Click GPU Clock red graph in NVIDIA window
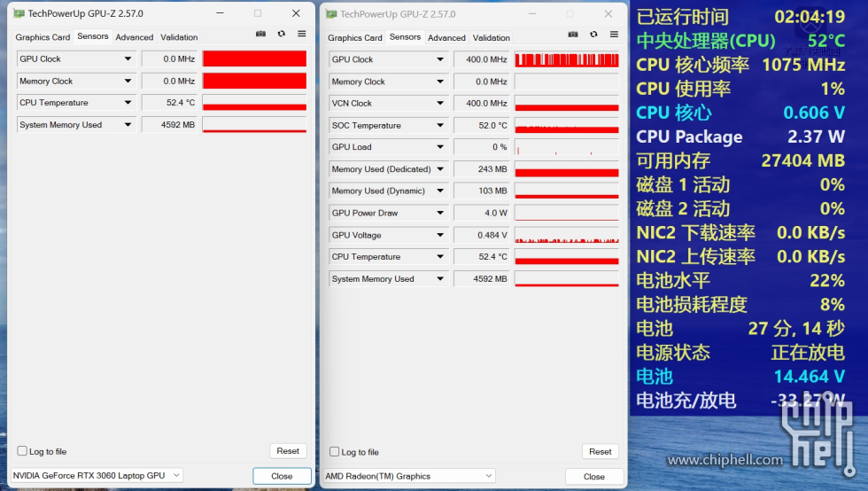 click(x=254, y=58)
